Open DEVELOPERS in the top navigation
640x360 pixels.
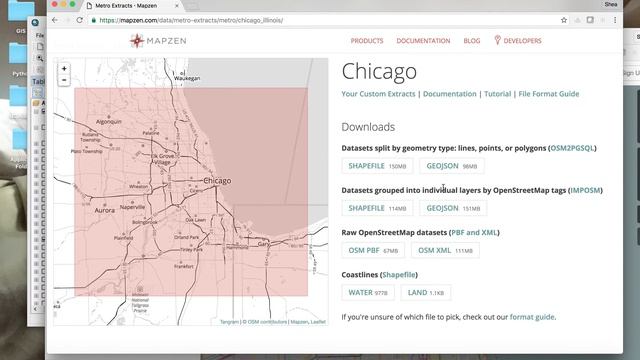click(522, 41)
